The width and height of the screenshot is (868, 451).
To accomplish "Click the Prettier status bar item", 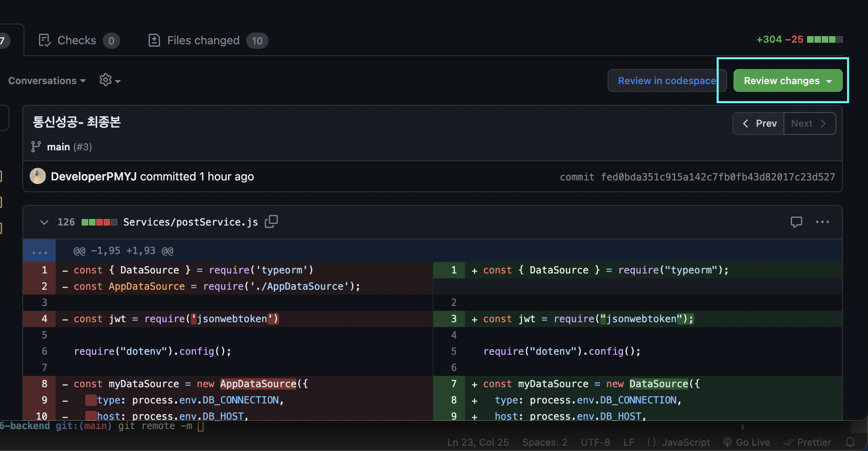I will click(x=807, y=442).
